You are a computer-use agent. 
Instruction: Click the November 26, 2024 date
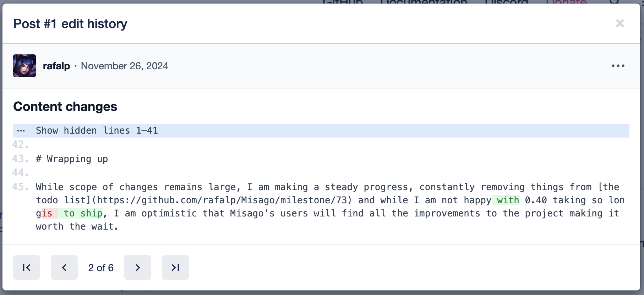click(x=124, y=66)
